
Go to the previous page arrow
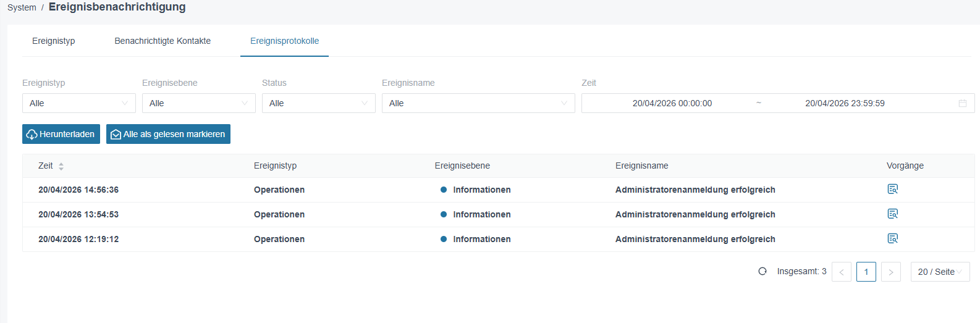(842, 272)
